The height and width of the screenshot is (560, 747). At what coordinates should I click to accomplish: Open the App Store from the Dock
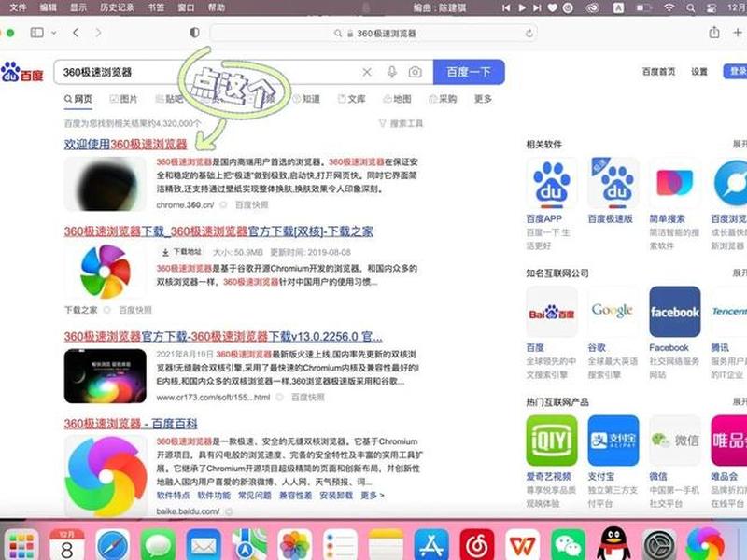pos(431,544)
